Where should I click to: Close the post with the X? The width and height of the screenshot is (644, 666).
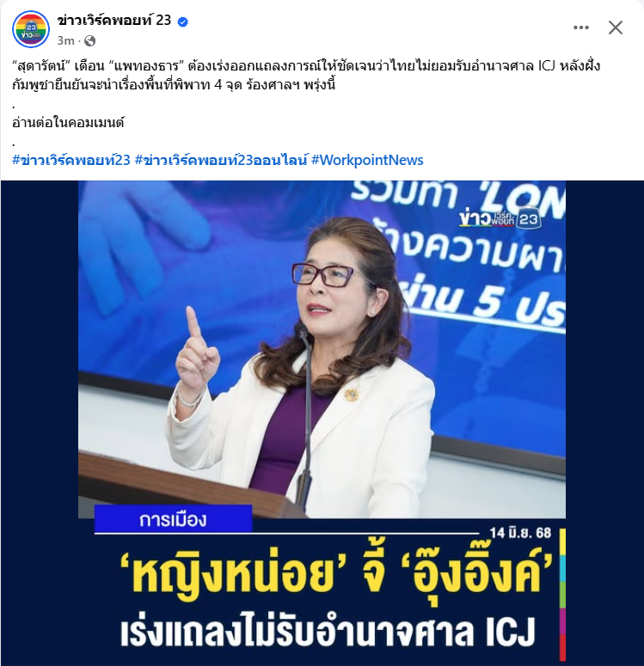point(615,27)
